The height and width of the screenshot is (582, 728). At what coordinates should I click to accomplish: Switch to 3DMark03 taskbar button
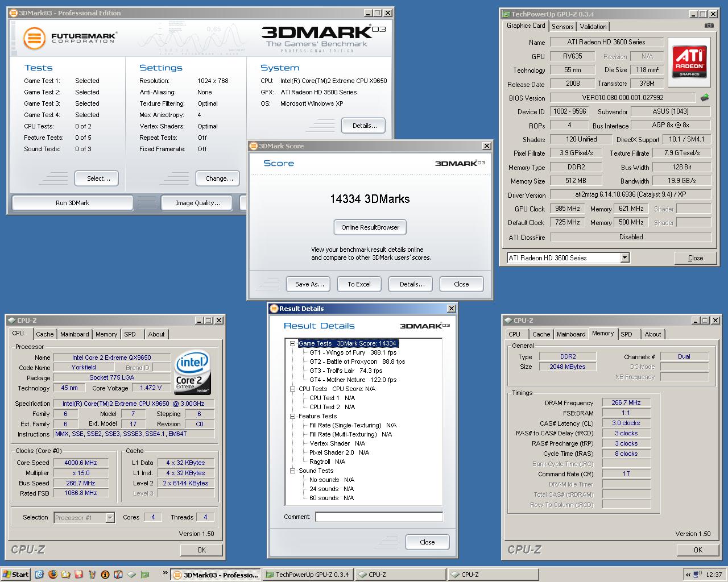[216, 575]
